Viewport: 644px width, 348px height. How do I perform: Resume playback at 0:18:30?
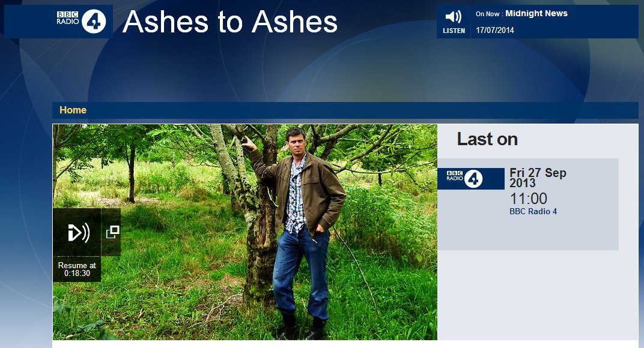point(77,269)
